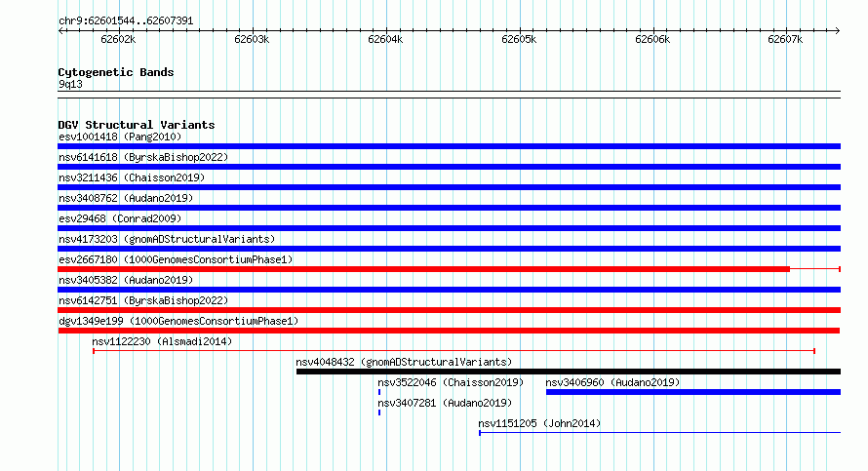Click the 9q13 cytogenetic band bar
The height and width of the screenshot is (471, 868).
pos(449,95)
